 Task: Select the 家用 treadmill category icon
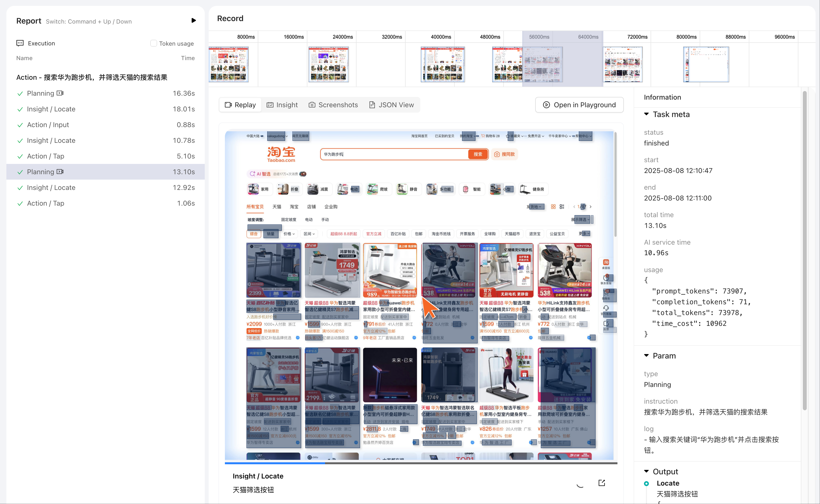click(253, 189)
